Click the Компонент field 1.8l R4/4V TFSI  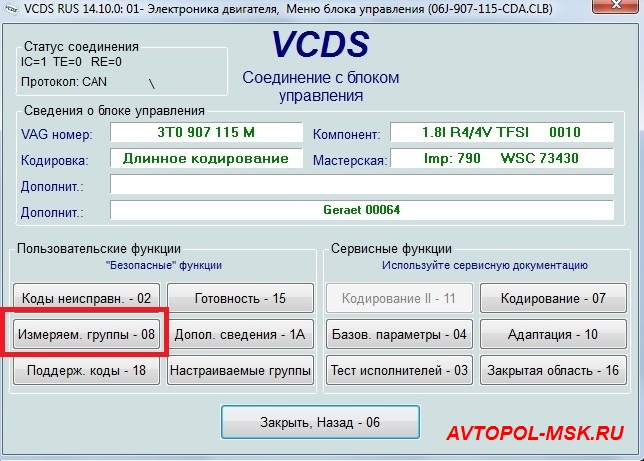(501, 132)
